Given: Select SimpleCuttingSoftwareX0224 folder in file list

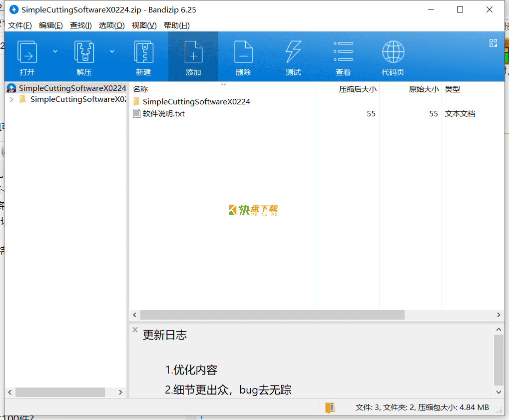Looking at the screenshot, I should click(196, 101).
